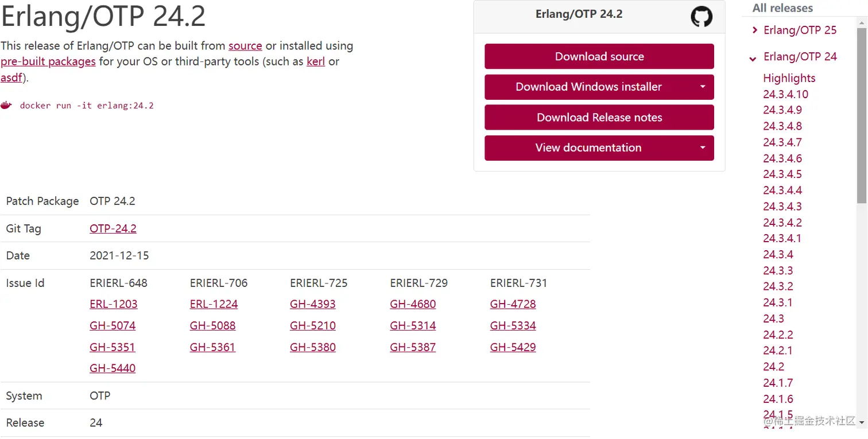Follow the source link
This screenshot has height=439, width=868.
pyautogui.click(x=245, y=46)
